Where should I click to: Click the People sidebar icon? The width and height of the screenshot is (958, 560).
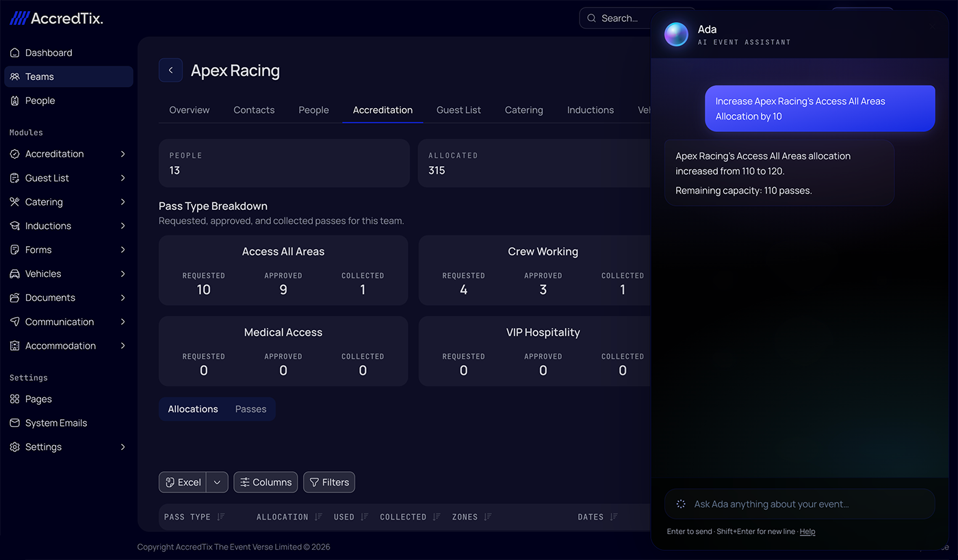[x=15, y=101]
